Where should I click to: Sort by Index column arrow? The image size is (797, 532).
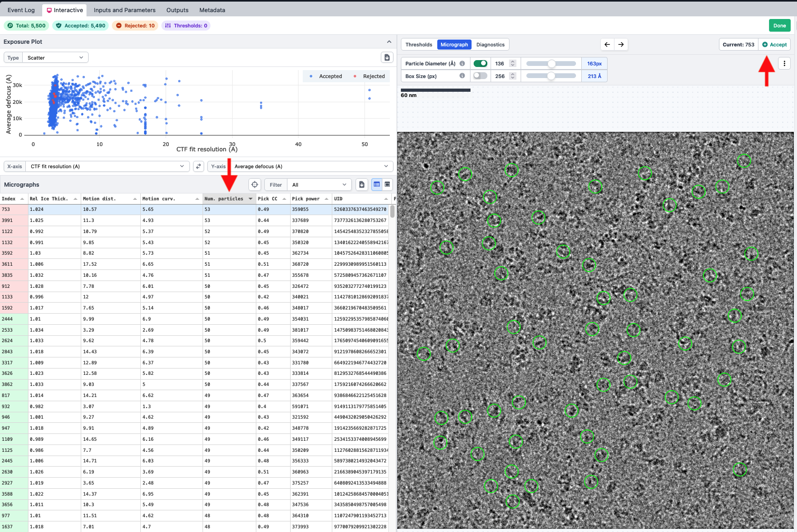(x=22, y=199)
